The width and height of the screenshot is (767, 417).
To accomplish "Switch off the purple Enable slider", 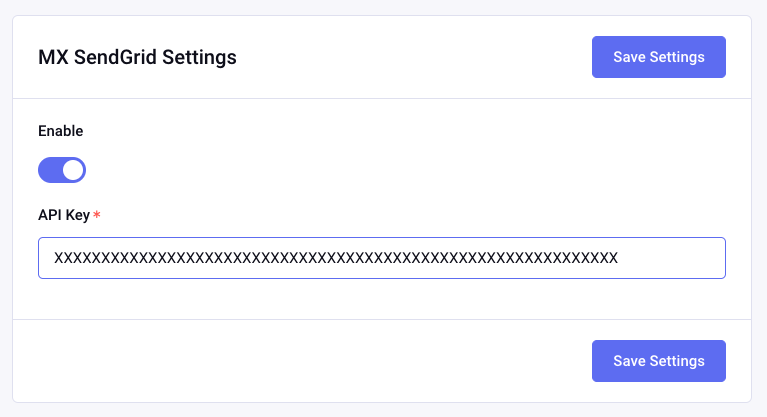I will click(62, 170).
